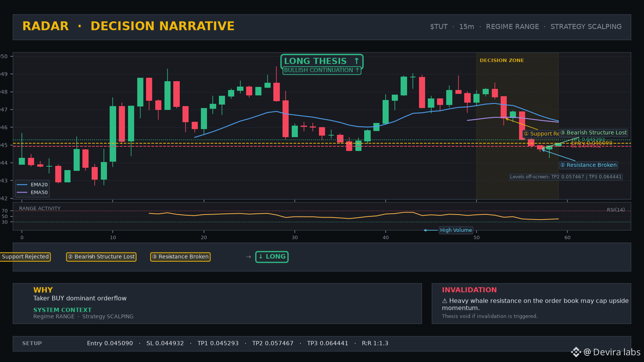644x362 pixels.
Task: Click the REGIME RANGE header text
Action: point(512,27)
